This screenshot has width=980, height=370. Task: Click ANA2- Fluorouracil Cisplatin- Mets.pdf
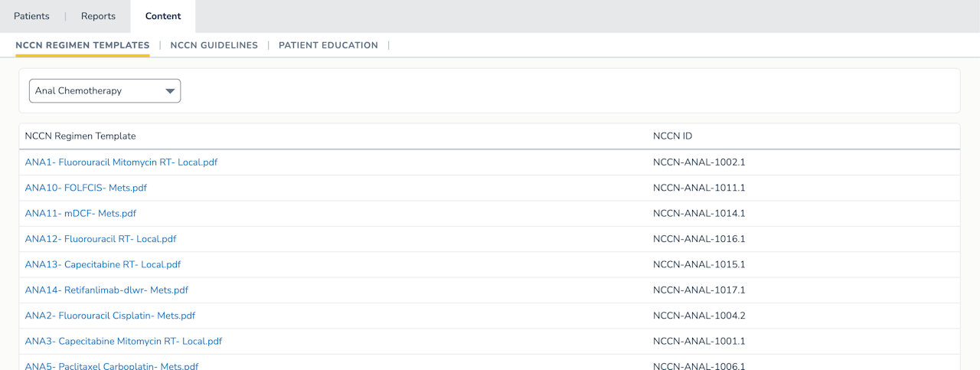pyautogui.click(x=109, y=316)
